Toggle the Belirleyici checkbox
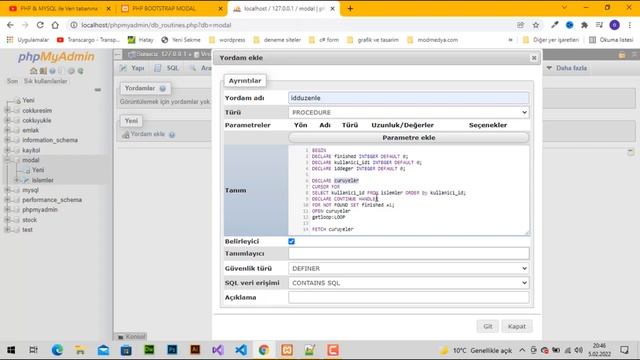This screenshot has width=640, height=360. click(x=291, y=241)
